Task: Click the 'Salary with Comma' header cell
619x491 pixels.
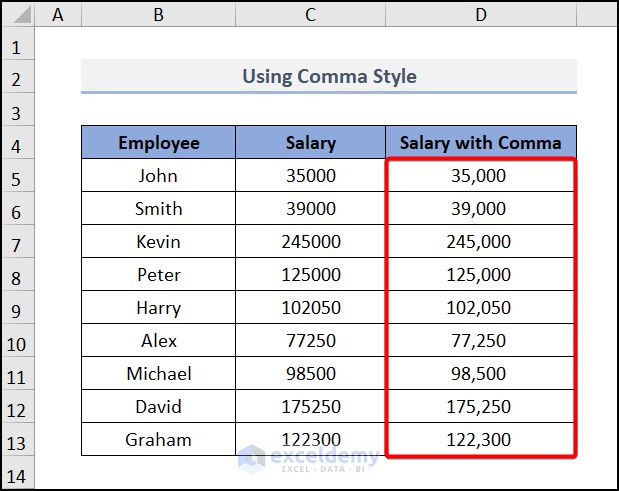Action: click(x=481, y=143)
